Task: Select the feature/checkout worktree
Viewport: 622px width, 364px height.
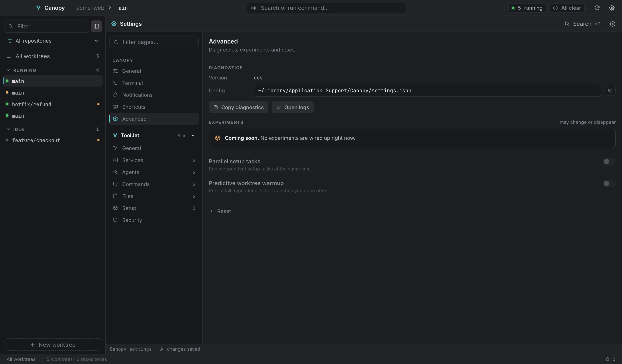Action: 53,140
